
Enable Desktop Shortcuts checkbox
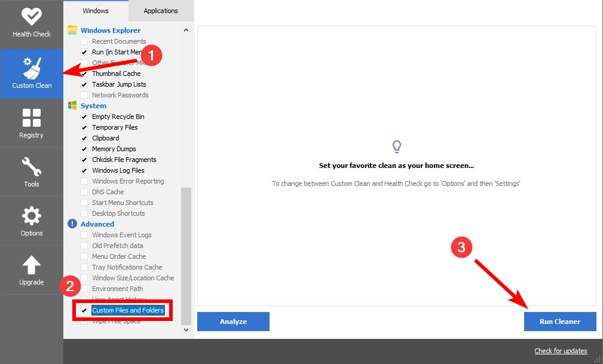[x=84, y=213]
